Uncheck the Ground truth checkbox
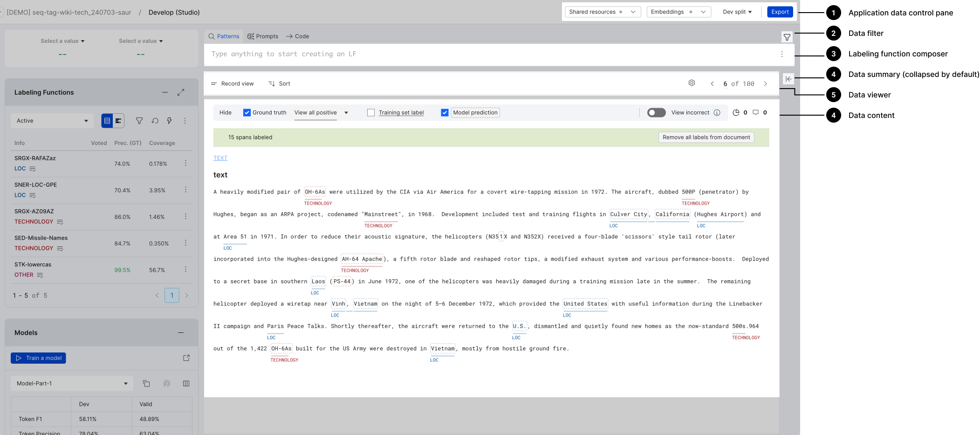This screenshot has width=980, height=435. tap(247, 112)
